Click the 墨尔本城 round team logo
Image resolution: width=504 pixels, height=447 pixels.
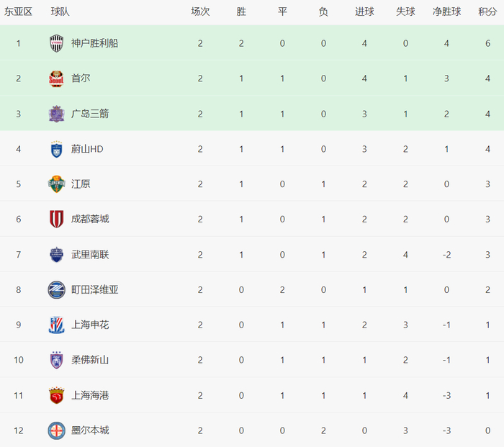coord(57,430)
